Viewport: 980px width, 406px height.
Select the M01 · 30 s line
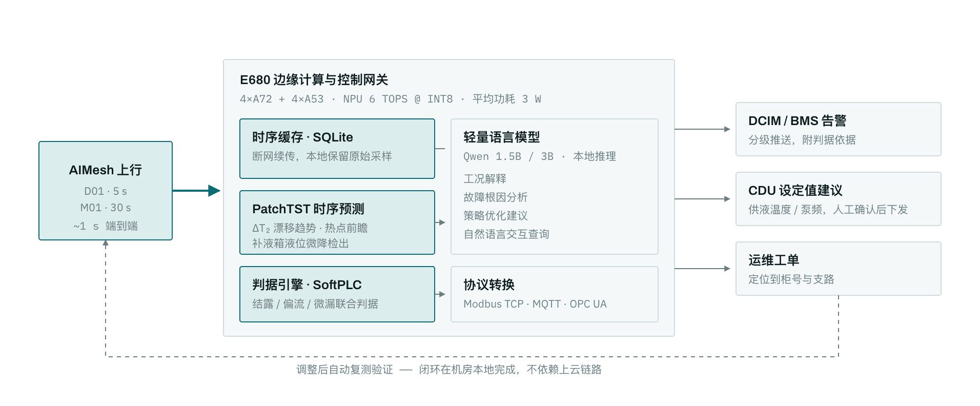[x=106, y=208]
